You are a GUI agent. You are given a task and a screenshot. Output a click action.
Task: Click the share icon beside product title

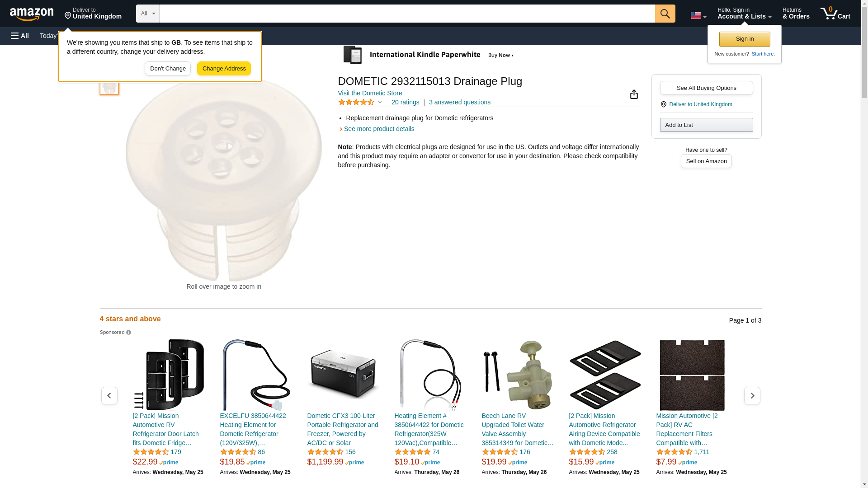click(x=634, y=94)
